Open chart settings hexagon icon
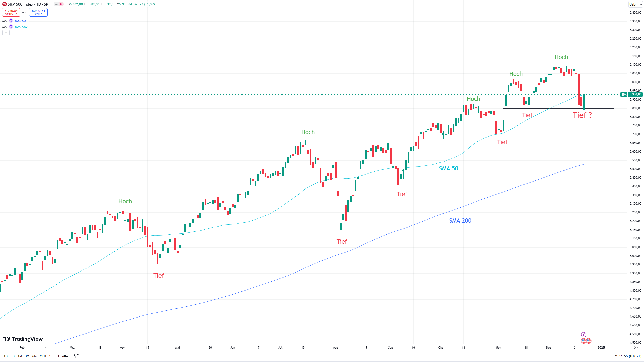644x362 pixels. [x=636, y=348]
